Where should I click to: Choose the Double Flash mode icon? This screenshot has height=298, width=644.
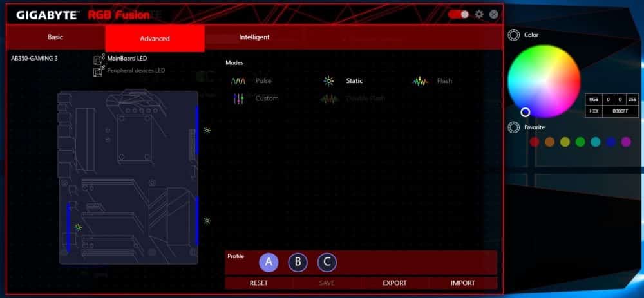pyautogui.click(x=329, y=99)
